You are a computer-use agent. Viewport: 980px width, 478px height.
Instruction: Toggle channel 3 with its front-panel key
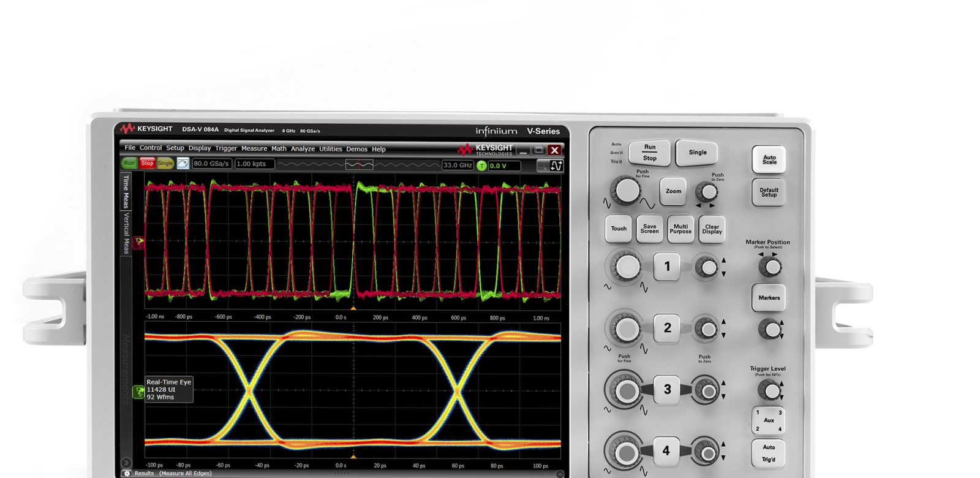[x=667, y=390]
